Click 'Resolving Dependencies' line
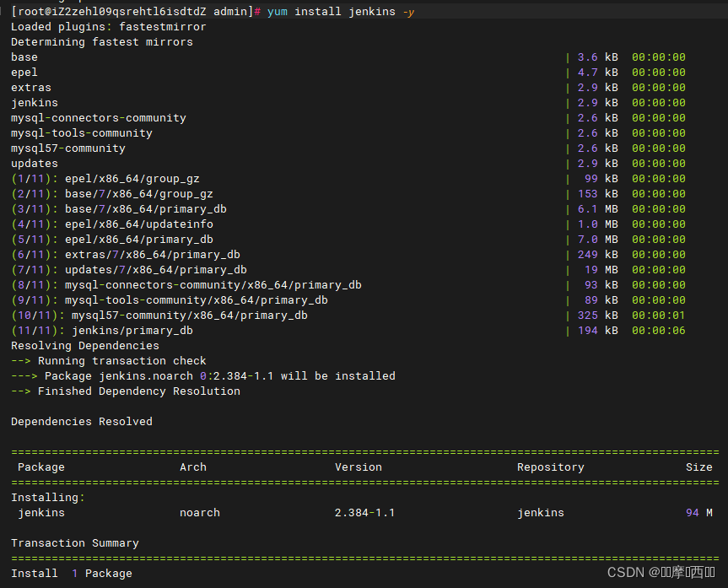The image size is (728, 588). [x=85, y=346]
